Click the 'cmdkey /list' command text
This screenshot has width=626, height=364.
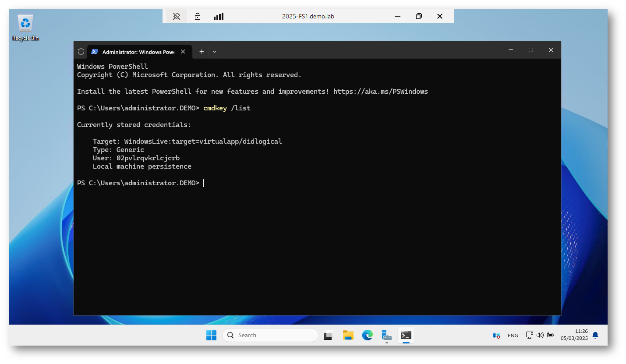[227, 108]
